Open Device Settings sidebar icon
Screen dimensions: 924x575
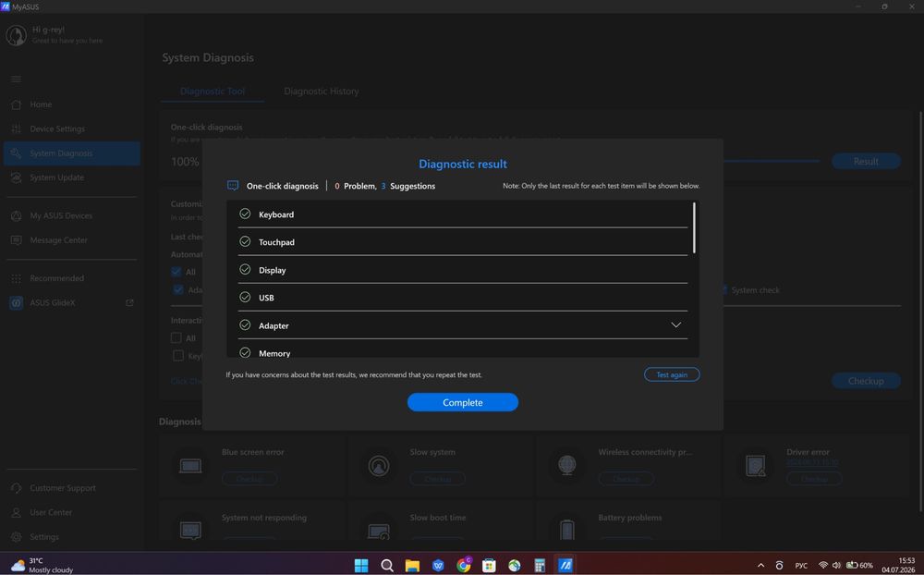point(16,128)
